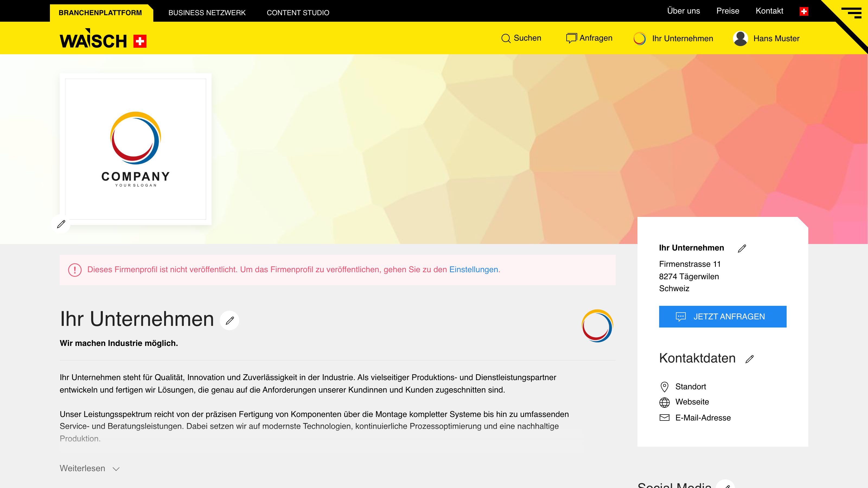Viewport: 868px width, 488px height.
Task: Click the red Swiss flag beside the WAISCH logo
Action: 140,41
